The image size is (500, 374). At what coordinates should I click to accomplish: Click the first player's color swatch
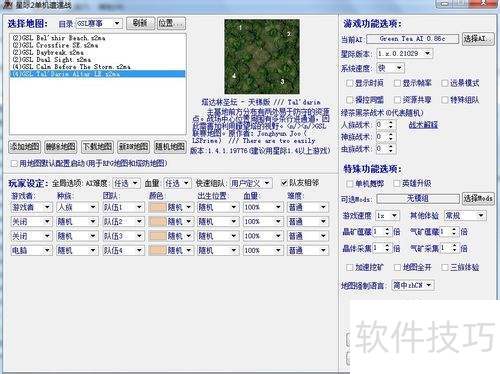[x=157, y=207]
